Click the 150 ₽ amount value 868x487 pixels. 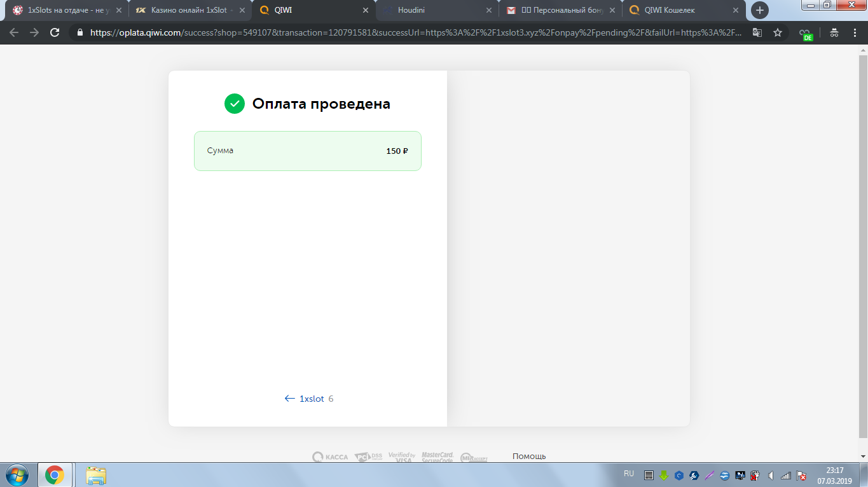(x=397, y=151)
